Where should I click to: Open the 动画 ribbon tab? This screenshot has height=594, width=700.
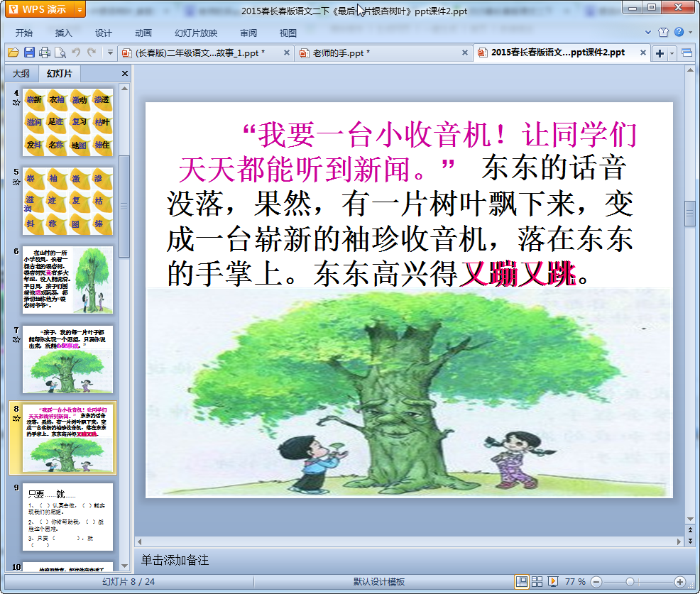(x=143, y=33)
